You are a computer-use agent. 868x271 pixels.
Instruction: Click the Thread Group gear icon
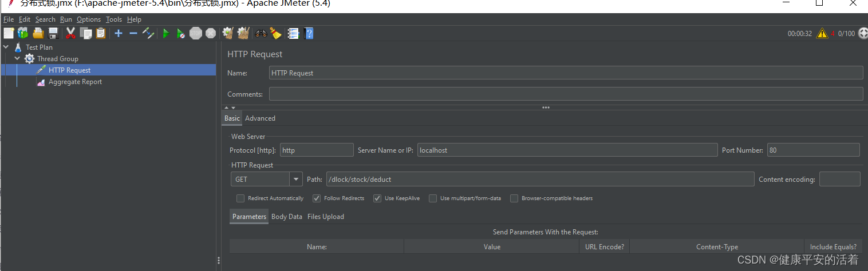29,58
